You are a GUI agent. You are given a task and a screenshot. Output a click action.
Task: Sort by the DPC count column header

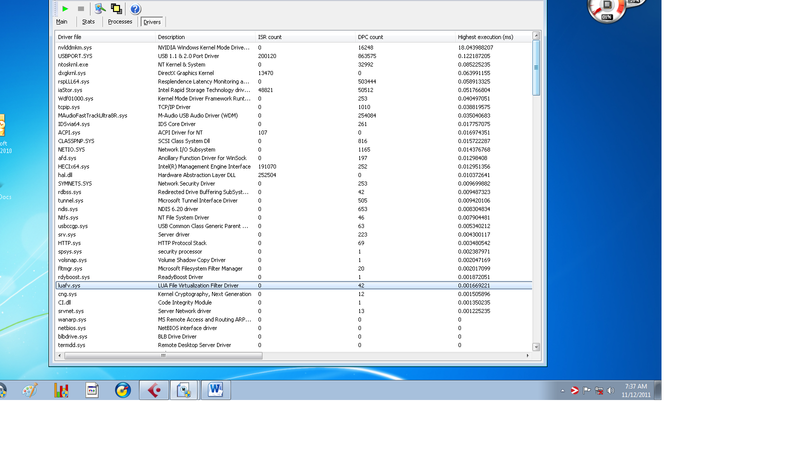pos(405,37)
